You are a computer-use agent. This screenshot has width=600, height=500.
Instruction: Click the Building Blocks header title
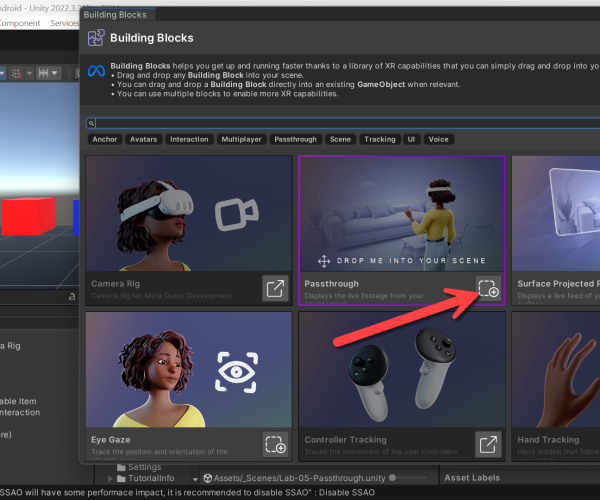click(x=152, y=38)
